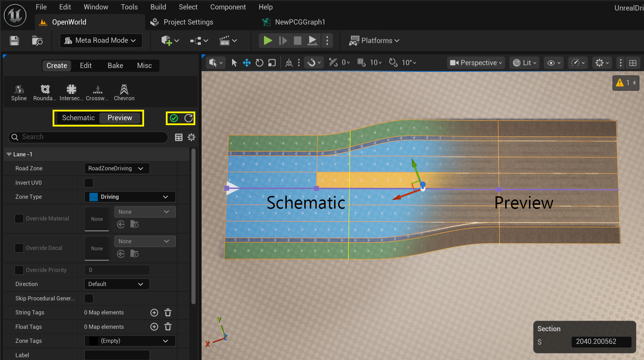
Task: Switch to Preview view
Action: coord(120,118)
